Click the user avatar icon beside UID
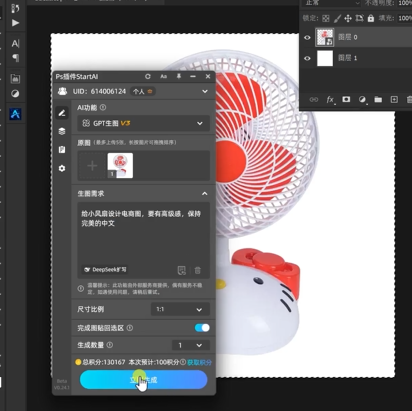This screenshot has height=411, width=412. pyautogui.click(x=62, y=91)
